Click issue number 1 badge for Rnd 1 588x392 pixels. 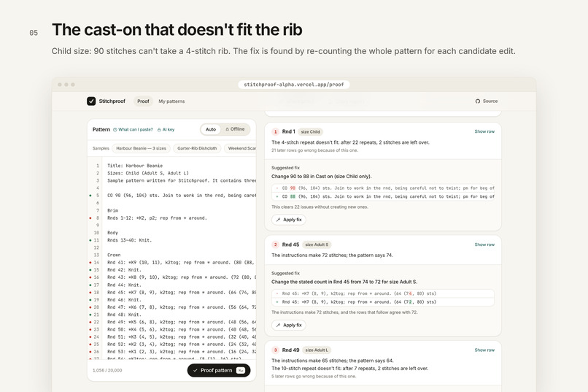coord(275,131)
